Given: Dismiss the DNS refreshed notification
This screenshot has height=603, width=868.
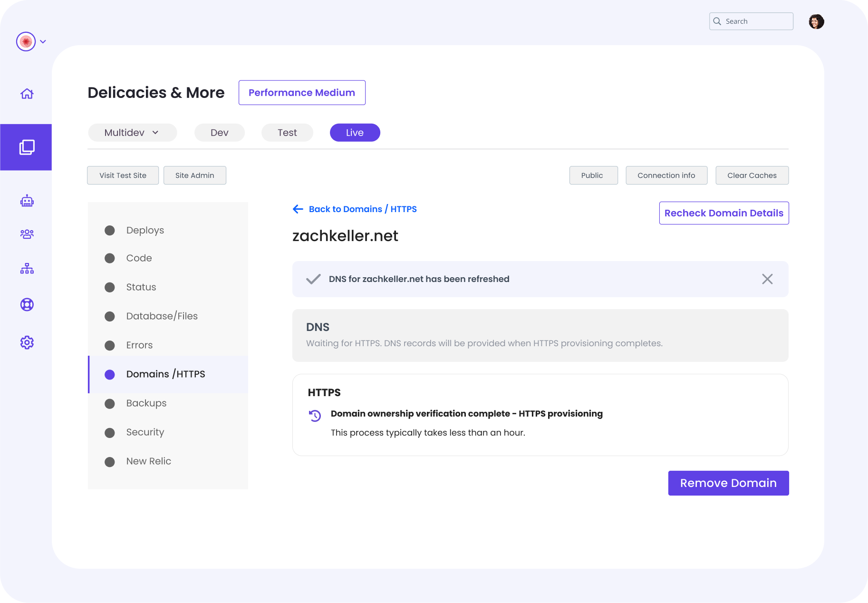Looking at the screenshot, I should (x=767, y=279).
